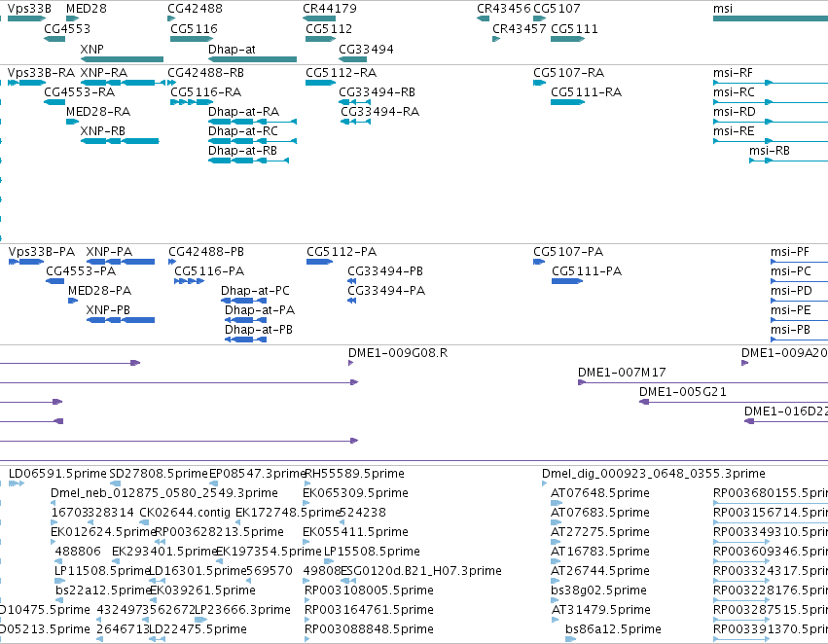
Task: Click the CG33494-PA protein label
Action: [x=386, y=290]
